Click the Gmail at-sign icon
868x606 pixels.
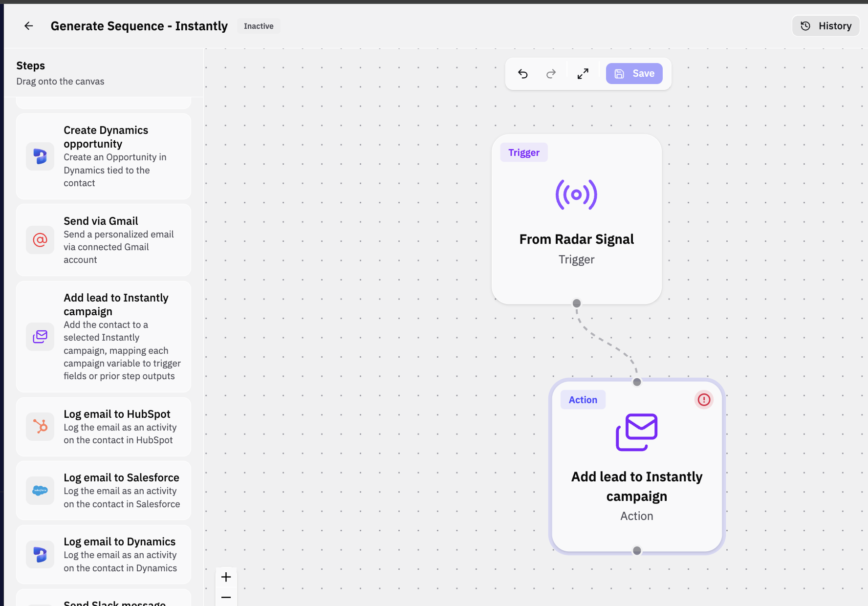[x=40, y=240]
